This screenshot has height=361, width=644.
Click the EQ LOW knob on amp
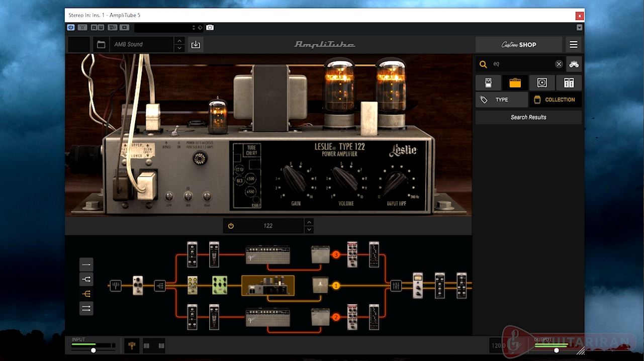coord(169,197)
